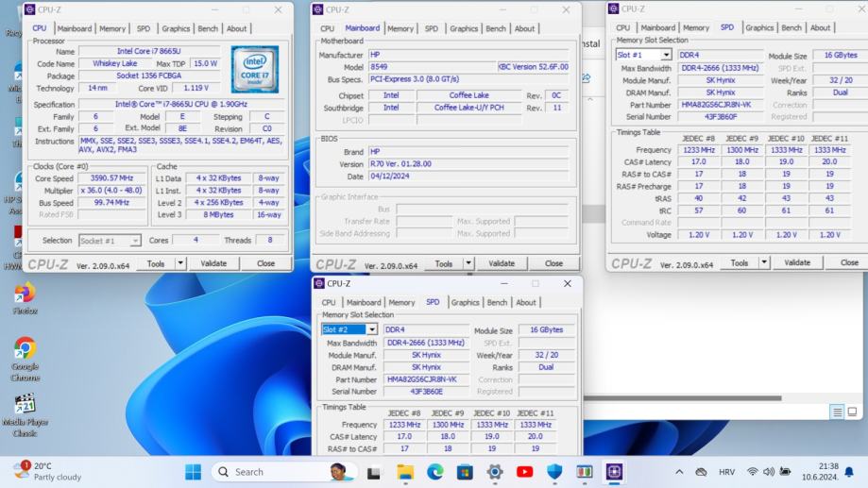
Task: Open Graphics tab in the Mainboard window
Action: point(463,28)
